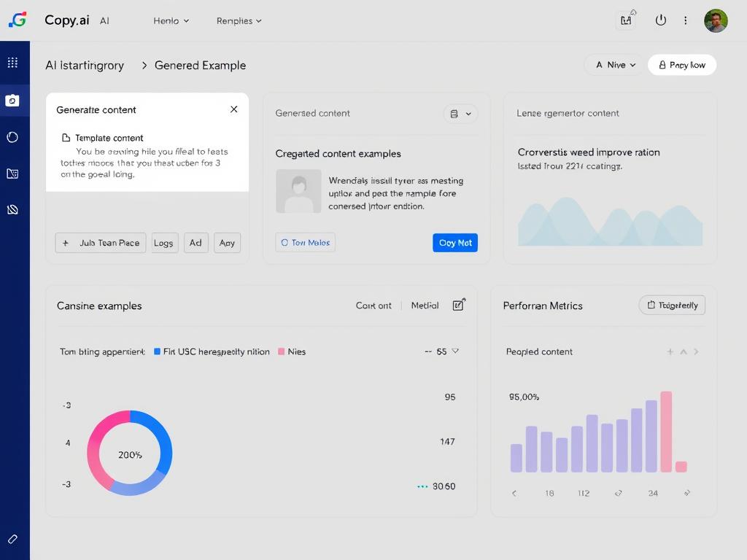Click the Tom bting appentient label
The width and height of the screenshot is (747, 560).
(102, 351)
